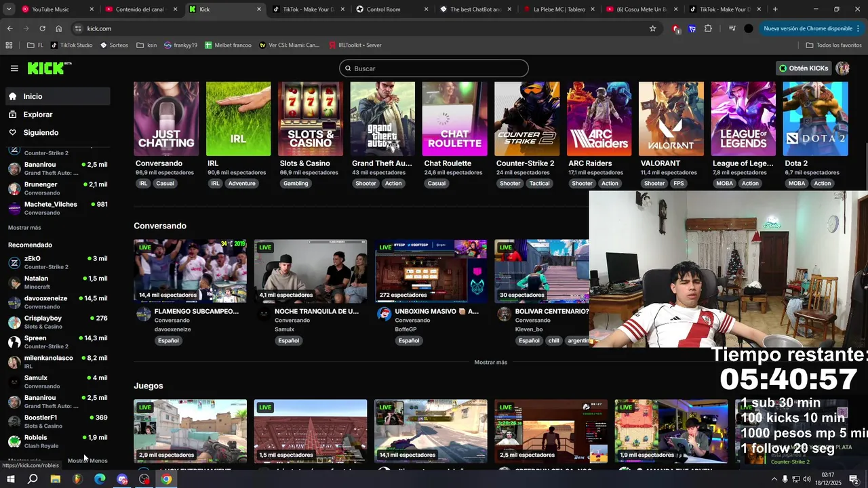Open Sorteos bookmark

click(x=114, y=45)
